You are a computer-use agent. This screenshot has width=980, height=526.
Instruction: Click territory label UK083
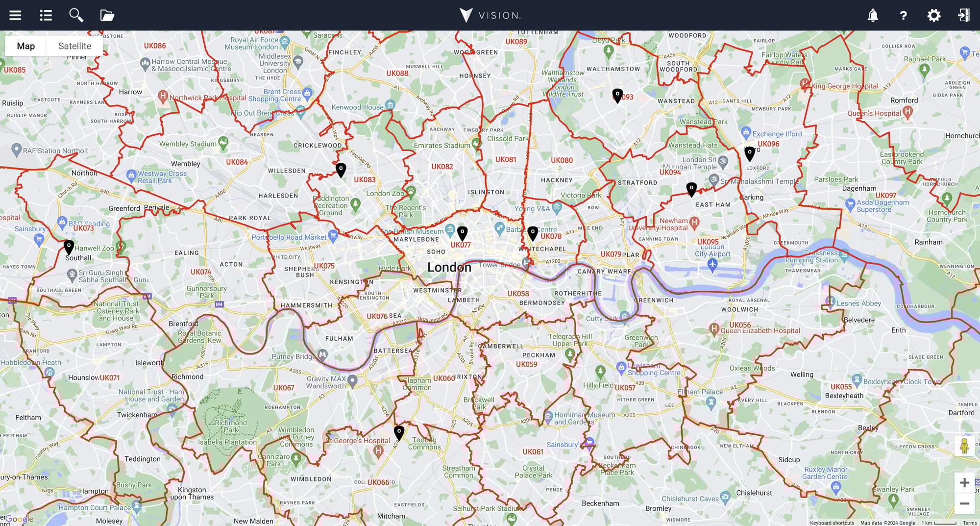point(365,180)
